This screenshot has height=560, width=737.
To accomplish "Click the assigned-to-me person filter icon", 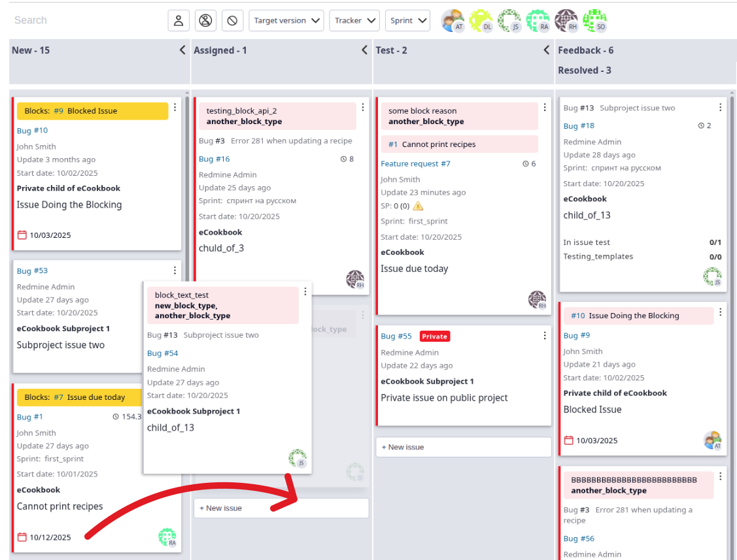I will [x=178, y=21].
